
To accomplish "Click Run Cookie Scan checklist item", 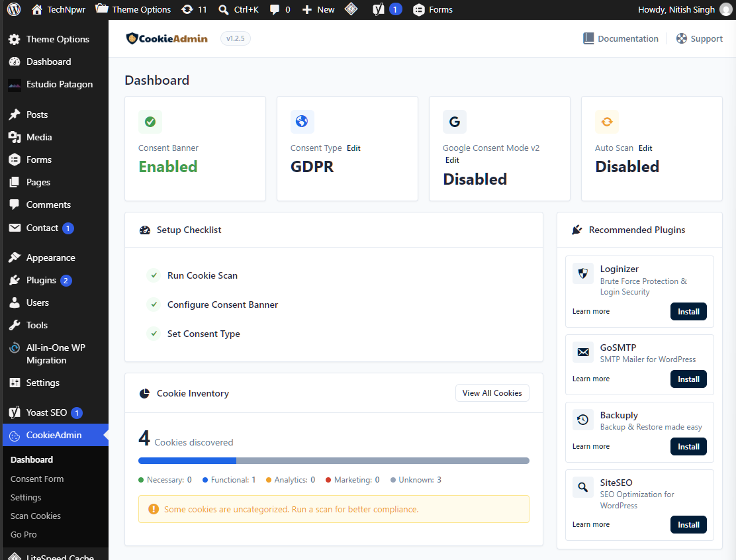I will 203,275.
